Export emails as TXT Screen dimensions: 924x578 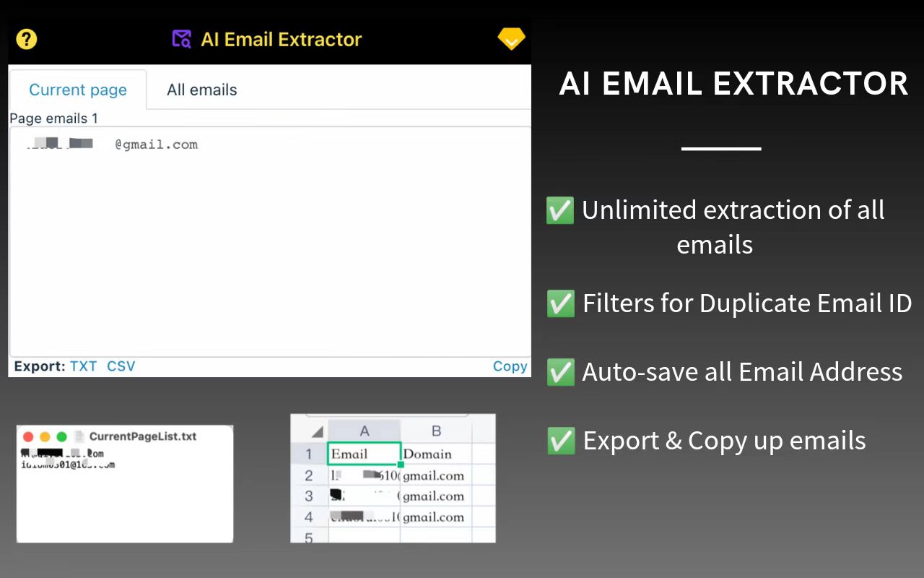click(83, 366)
